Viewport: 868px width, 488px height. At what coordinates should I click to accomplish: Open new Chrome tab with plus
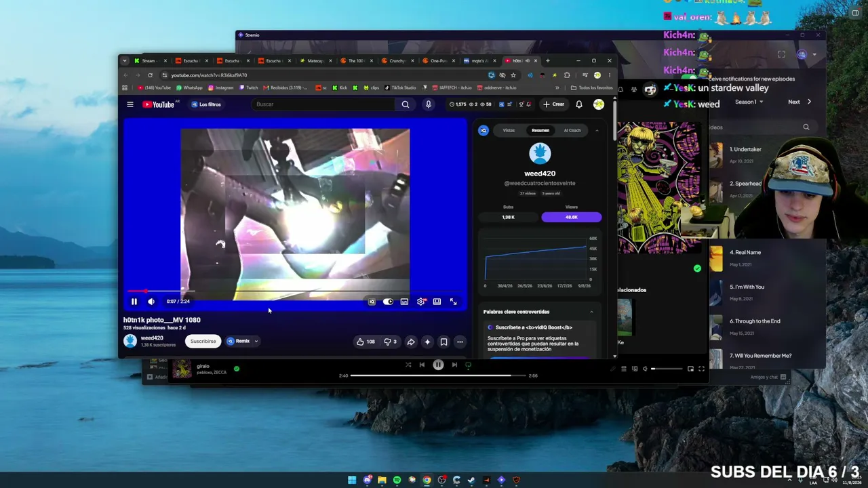coord(548,60)
